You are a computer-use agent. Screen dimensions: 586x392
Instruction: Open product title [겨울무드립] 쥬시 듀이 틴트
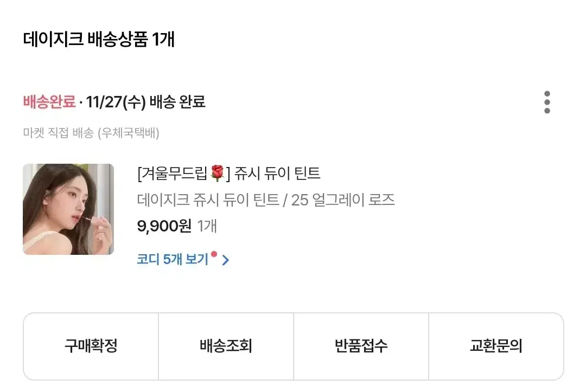point(229,173)
